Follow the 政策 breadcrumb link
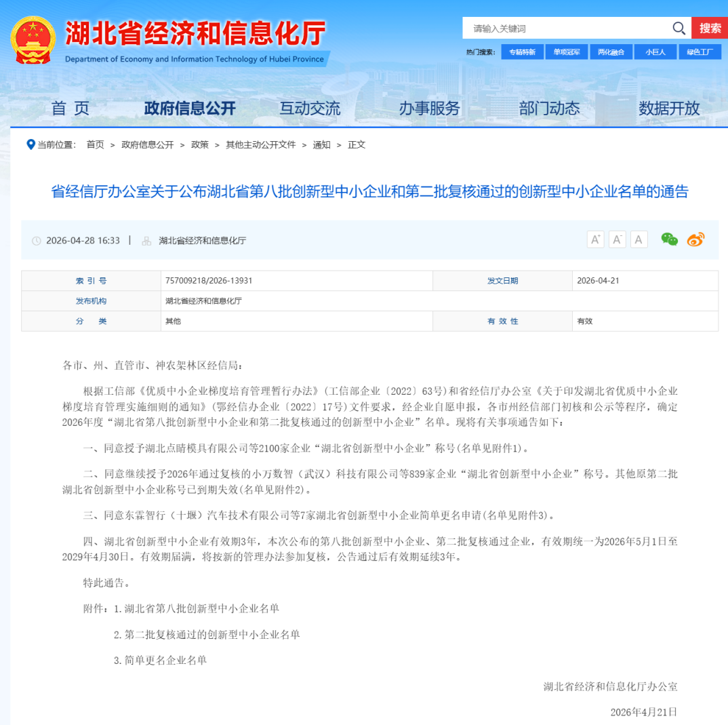 (x=200, y=144)
